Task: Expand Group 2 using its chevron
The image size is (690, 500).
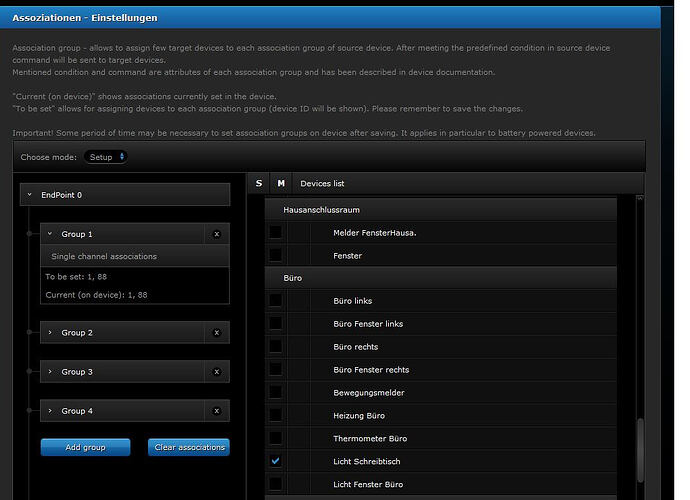Action: click(50, 332)
